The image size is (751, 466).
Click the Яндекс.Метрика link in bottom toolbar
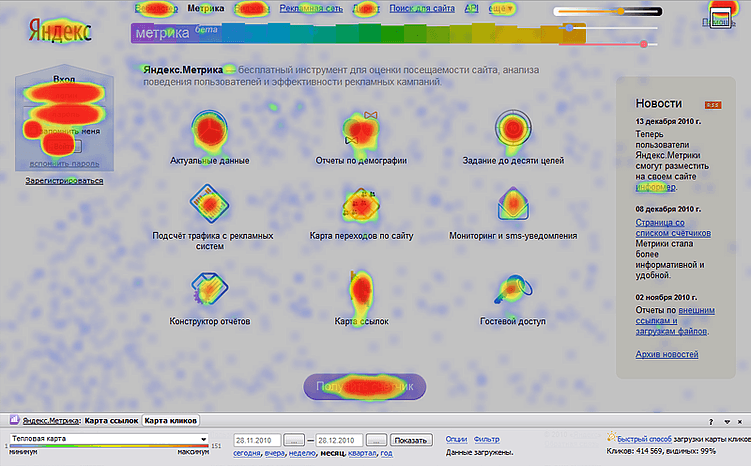tap(50, 421)
